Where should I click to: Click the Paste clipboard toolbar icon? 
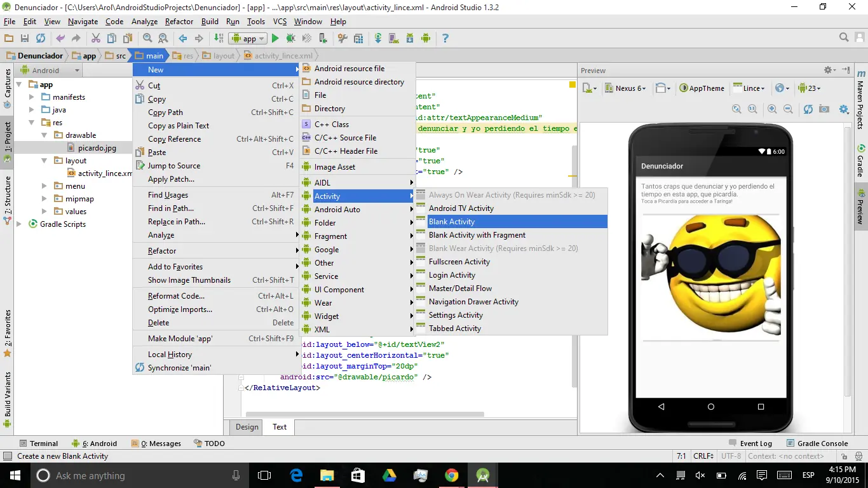(128, 39)
